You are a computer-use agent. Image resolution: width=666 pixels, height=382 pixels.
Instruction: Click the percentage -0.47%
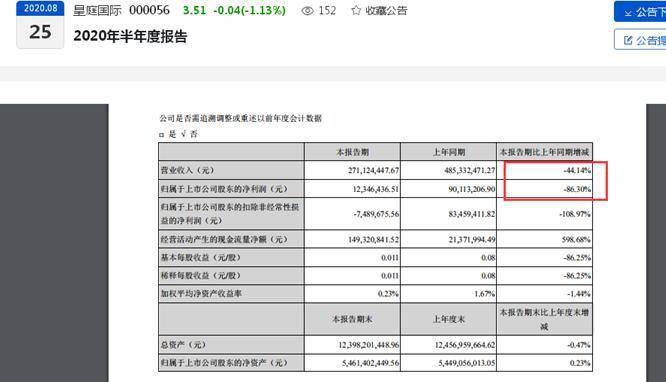click(579, 345)
